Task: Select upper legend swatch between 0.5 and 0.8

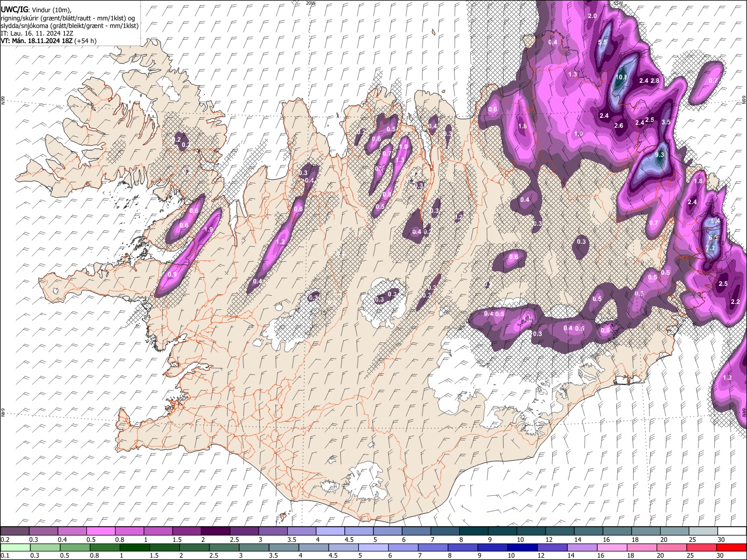Action: coord(101,531)
